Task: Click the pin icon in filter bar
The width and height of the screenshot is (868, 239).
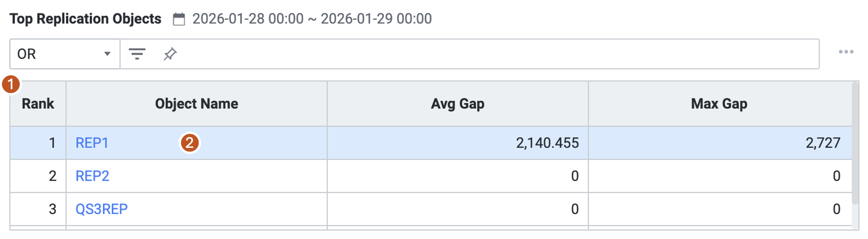Action: (x=170, y=54)
